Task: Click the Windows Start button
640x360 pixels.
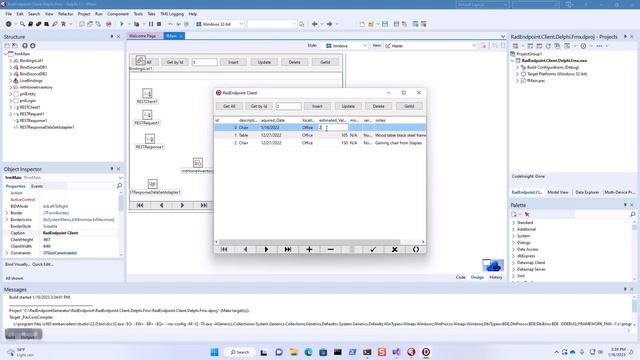Action: (x=214, y=352)
